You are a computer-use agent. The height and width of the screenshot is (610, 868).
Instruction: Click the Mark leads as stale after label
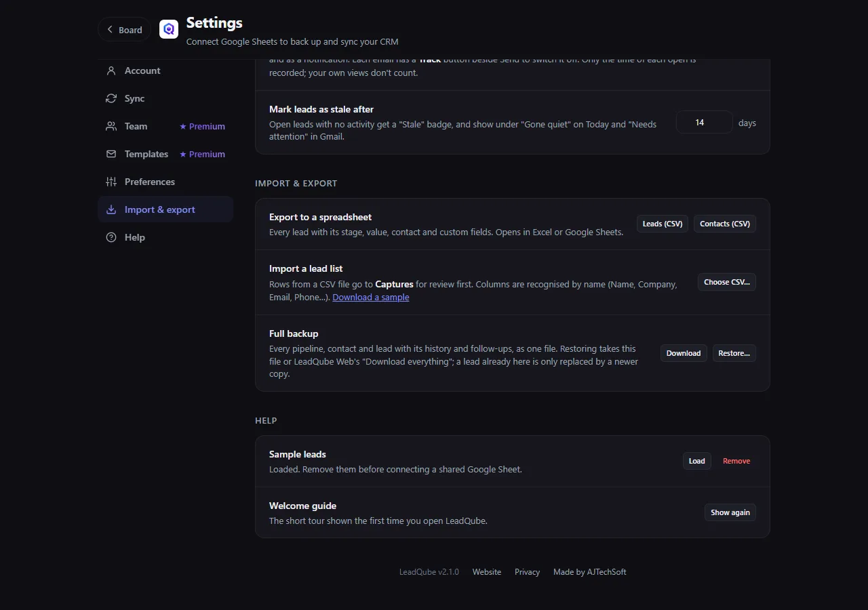coord(321,109)
